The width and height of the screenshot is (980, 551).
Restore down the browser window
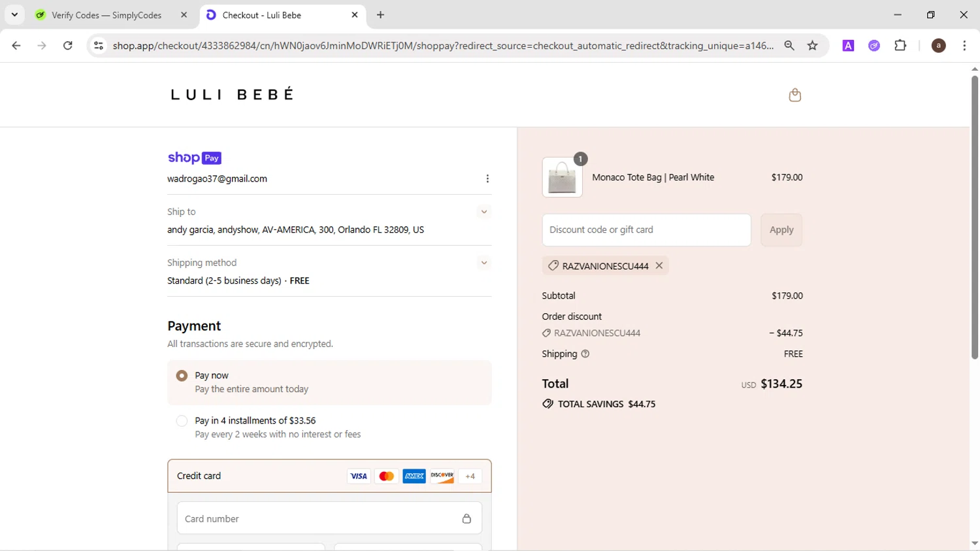pyautogui.click(x=930, y=14)
